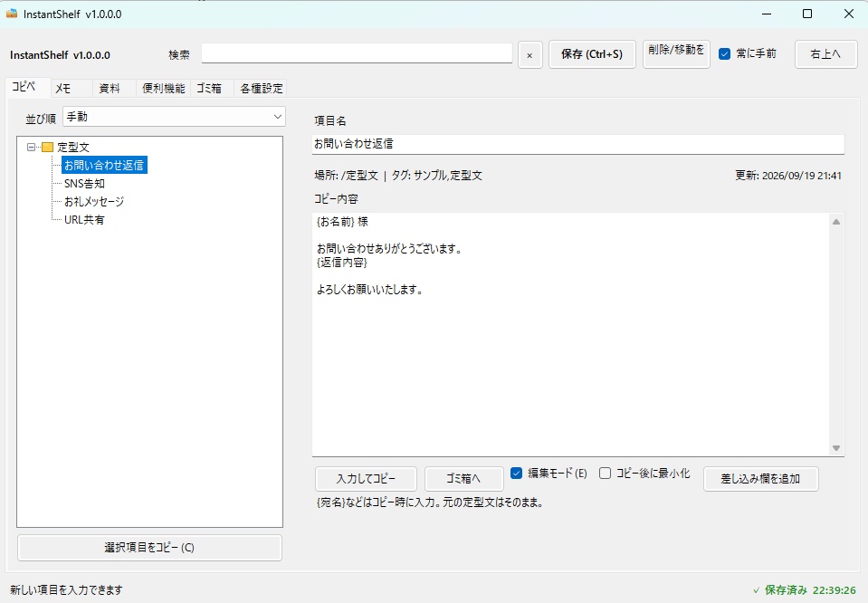Click the お問い合わせありがとうございます。 line
Image resolution: width=868 pixels, height=603 pixels.
(390, 249)
